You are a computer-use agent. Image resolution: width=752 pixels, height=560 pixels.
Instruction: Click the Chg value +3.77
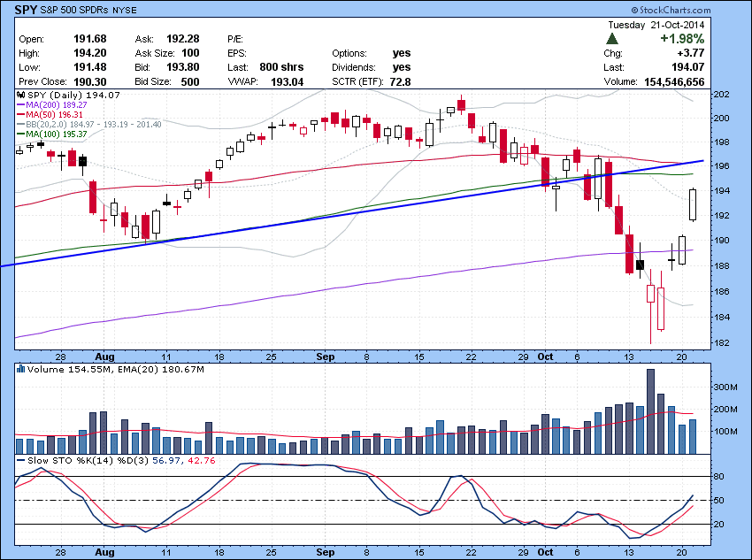pos(691,53)
